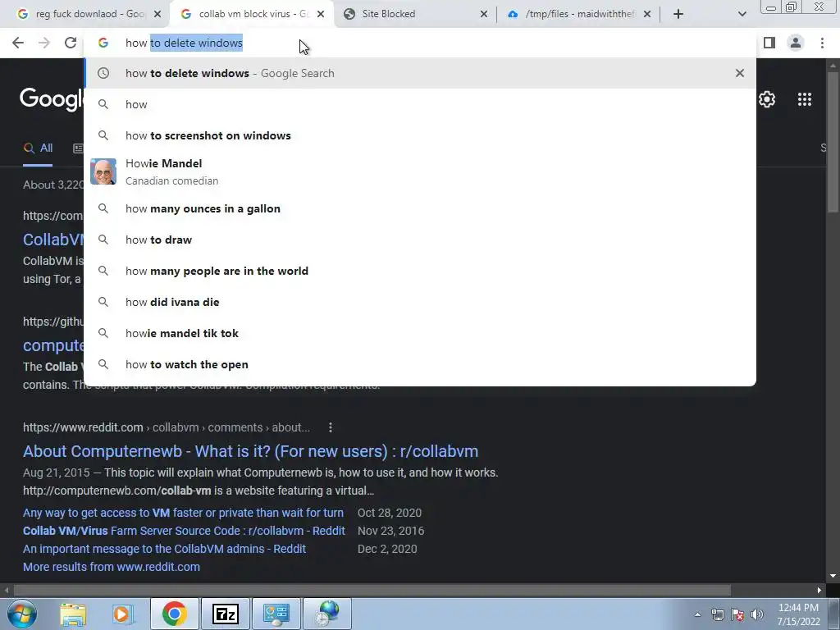Select 'howie mandel tik tok' suggestion
840x630 pixels.
pos(420,333)
